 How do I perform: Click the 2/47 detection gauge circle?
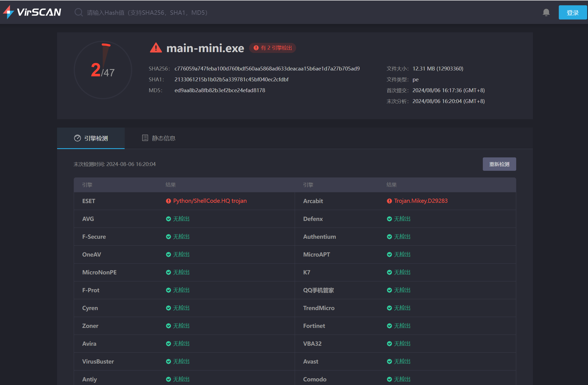[x=103, y=70]
